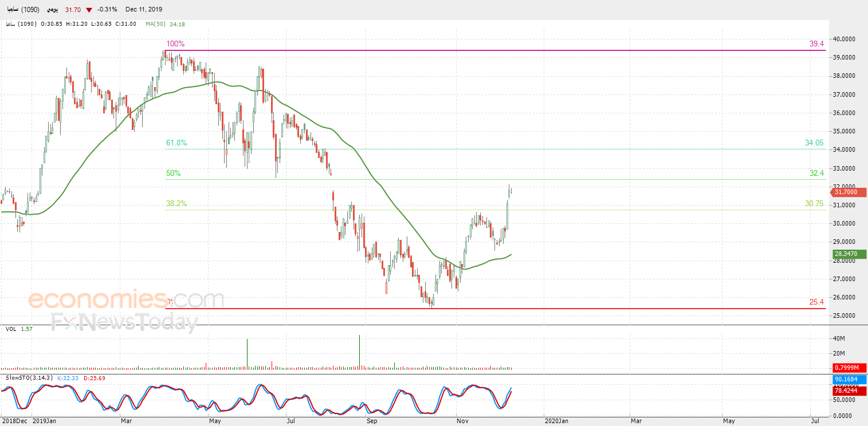This screenshot has height=426, width=868.
Task: Click the FxNewsToday watermark logo
Action: (124, 323)
